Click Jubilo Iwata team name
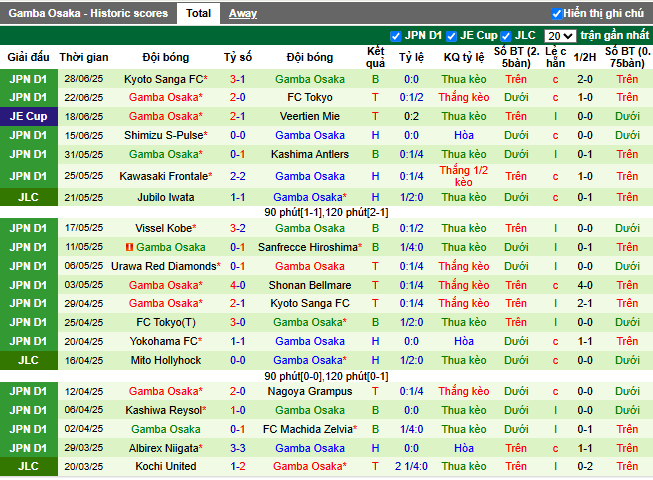Viewport: 653px width, 480px height. [166, 197]
